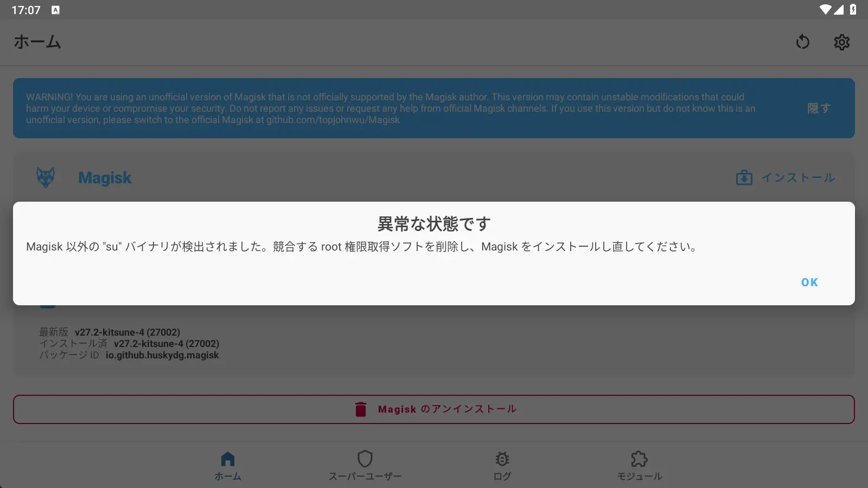
Task: Click the Magisk fox mask logo
Action: click(x=46, y=177)
